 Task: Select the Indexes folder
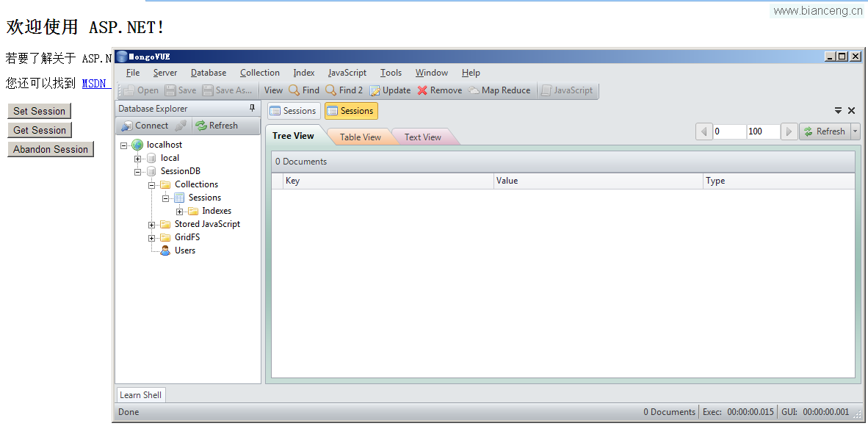[x=217, y=211]
